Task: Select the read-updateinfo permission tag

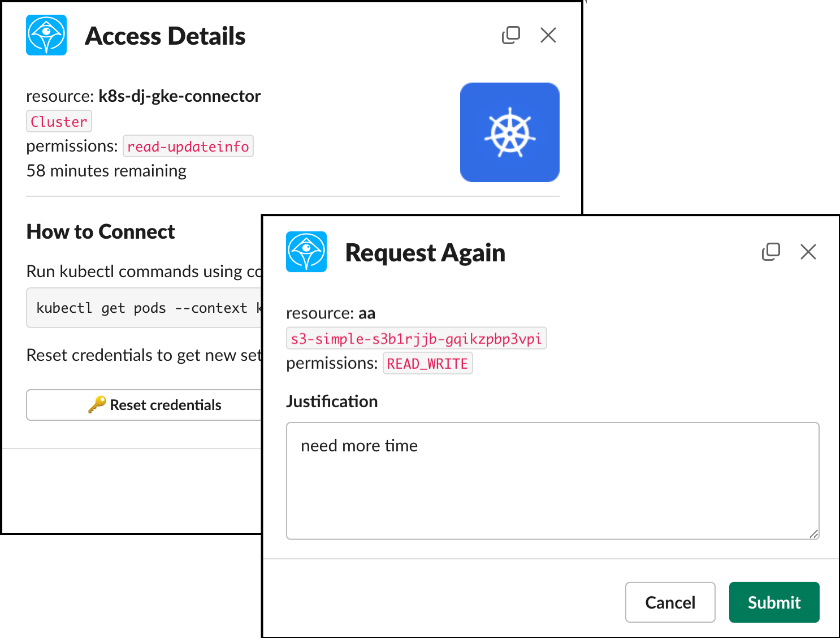Action: tap(188, 146)
